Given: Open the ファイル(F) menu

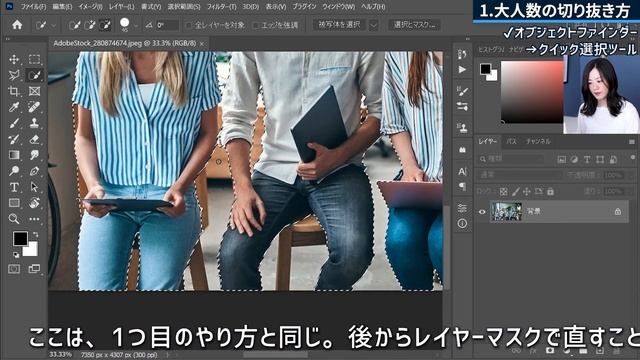Looking at the screenshot, I should tap(33, 7).
